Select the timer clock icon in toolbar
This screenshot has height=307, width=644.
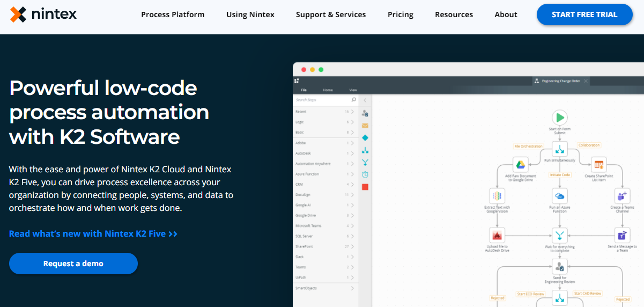coord(365,174)
